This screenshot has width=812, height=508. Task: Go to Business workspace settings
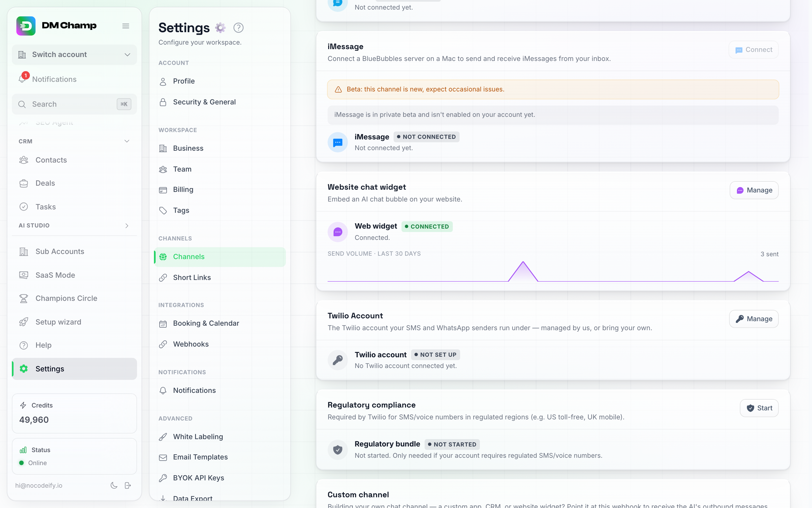click(220, 148)
